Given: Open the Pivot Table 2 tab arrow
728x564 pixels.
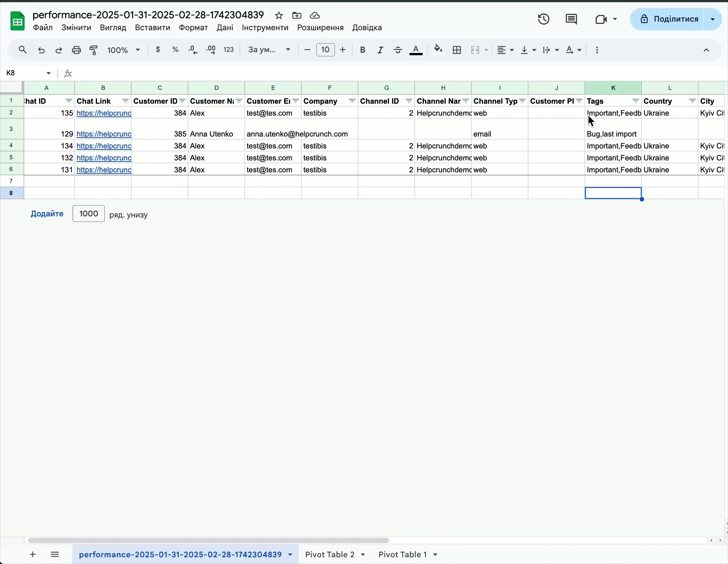Looking at the screenshot, I should [x=363, y=555].
